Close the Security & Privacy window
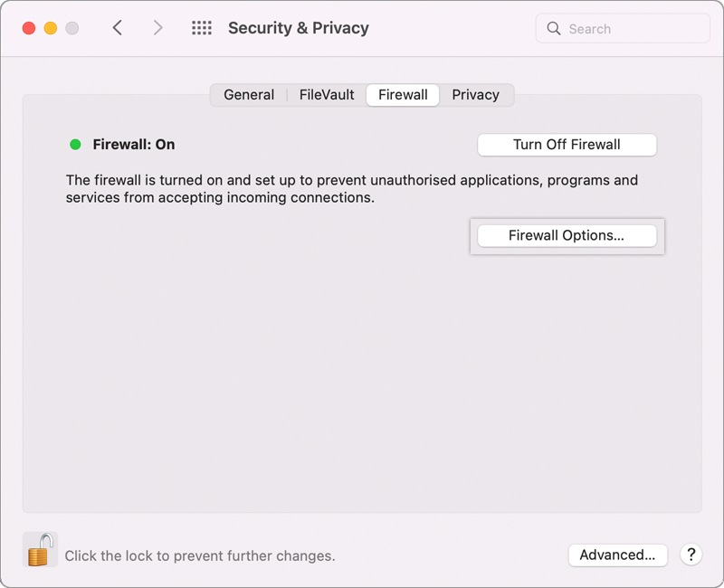This screenshot has width=724, height=588. (x=29, y=28)
